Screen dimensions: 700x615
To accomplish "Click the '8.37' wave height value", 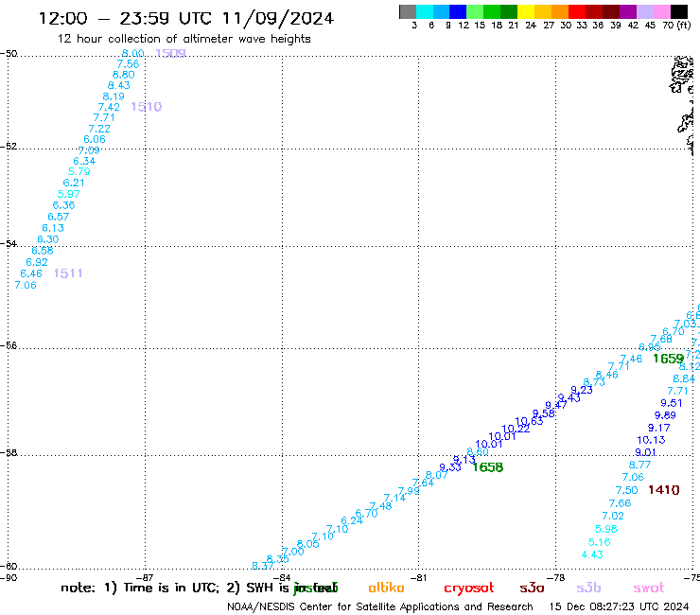I will point(263,566).
